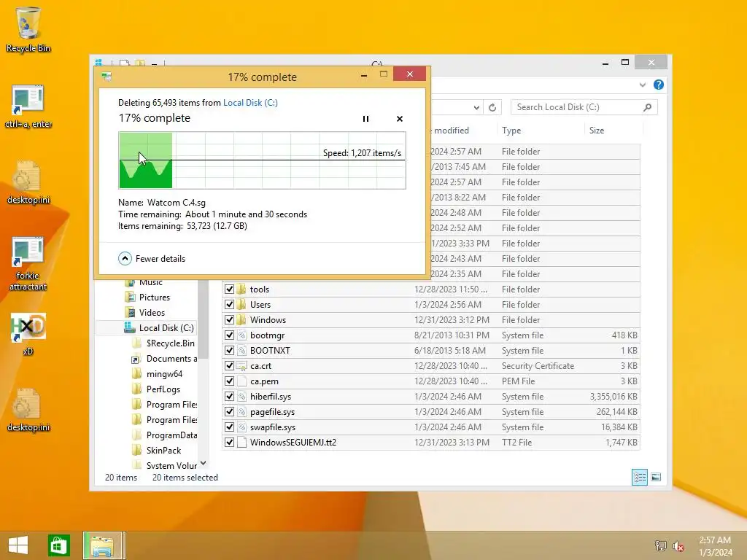The height and width of the screenshot is (560, 747).
Task: Open Explorer window system menu icon
Action: pyautogui.click(x=98, y=63)
